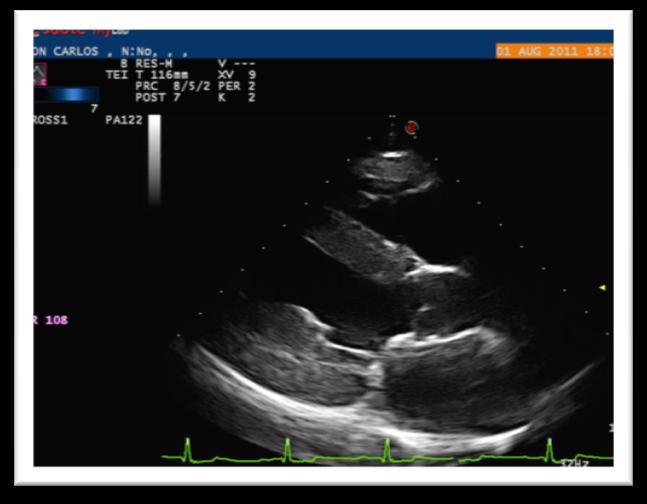Click the 'PRC 8/5/2' parameter
The height and width of the screenshot is (504, 647).
173,86
